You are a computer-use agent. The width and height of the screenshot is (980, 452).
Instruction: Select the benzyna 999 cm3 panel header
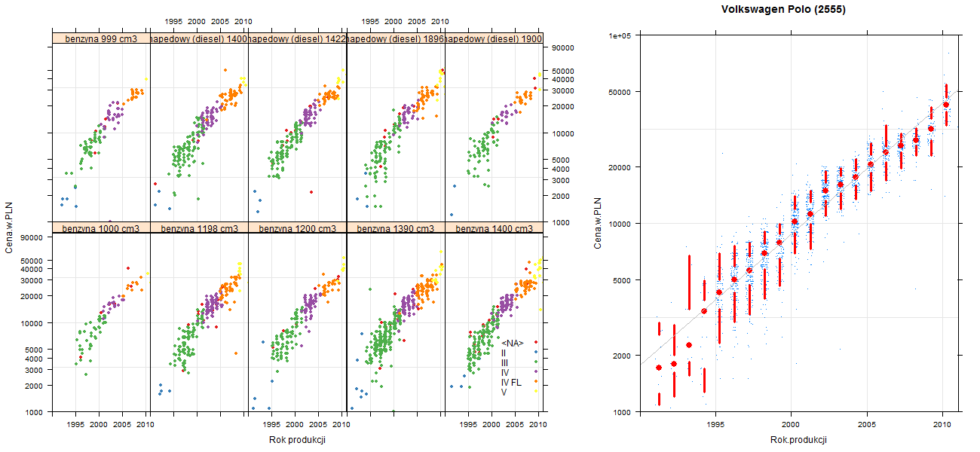tap(102, 38)
